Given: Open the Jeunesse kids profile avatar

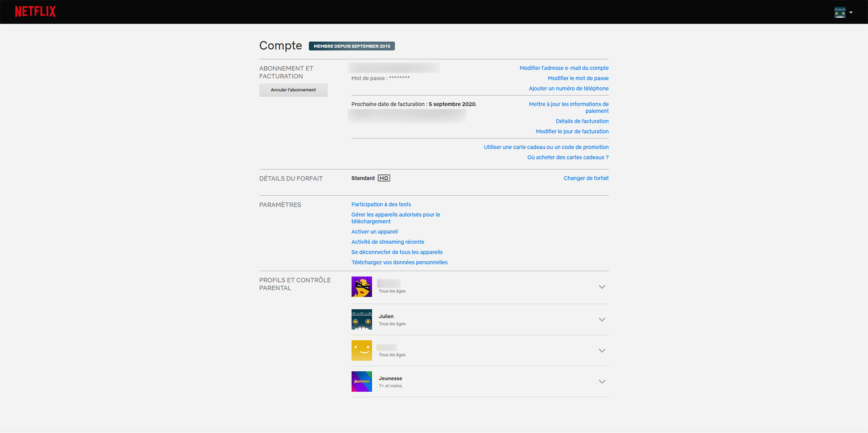Looking at the screenshot, I should (x=362, y=382).
